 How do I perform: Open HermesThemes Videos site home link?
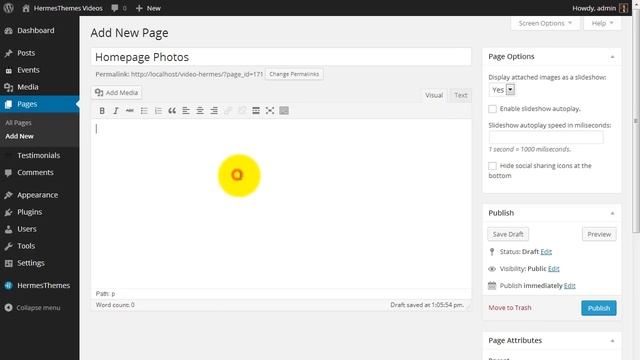point(62,8)
